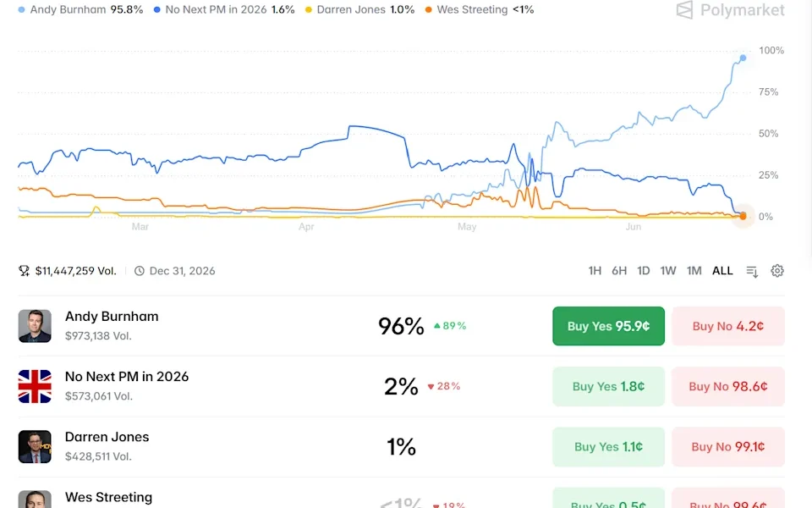
Task: Click the UK flag image
Action: click(x=35, y=386)
